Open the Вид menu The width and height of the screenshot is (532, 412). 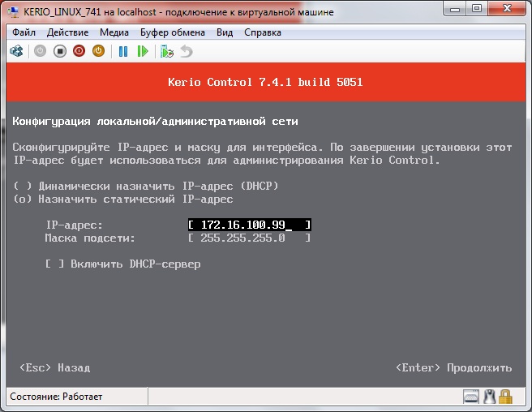pyautogui.click(x=225, y=32)
